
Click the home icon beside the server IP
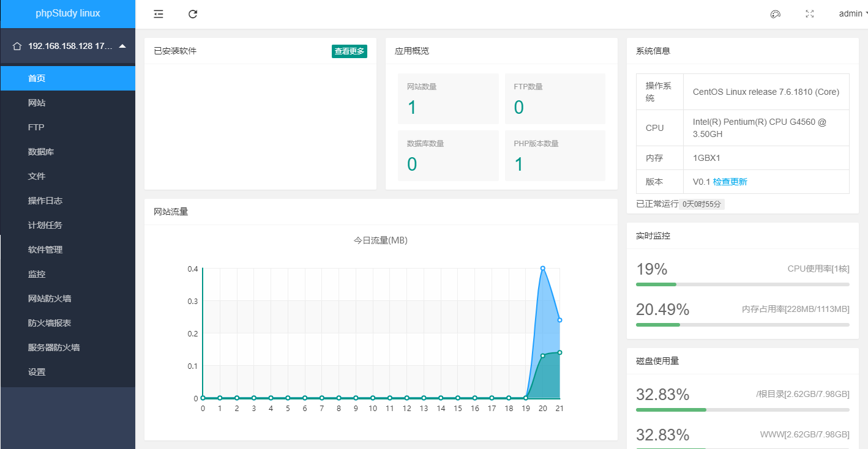[17, 46]
